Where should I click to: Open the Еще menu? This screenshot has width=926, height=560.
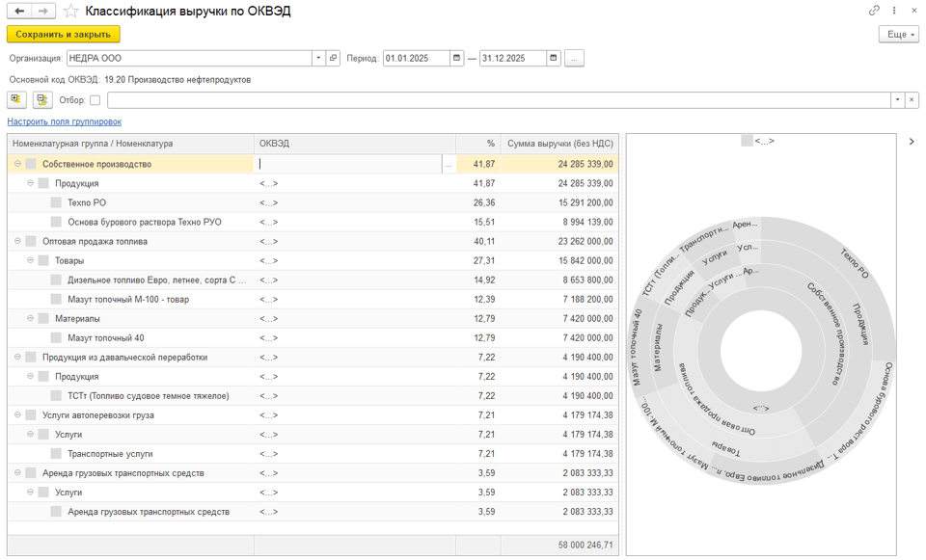click(x=898, y=34)
